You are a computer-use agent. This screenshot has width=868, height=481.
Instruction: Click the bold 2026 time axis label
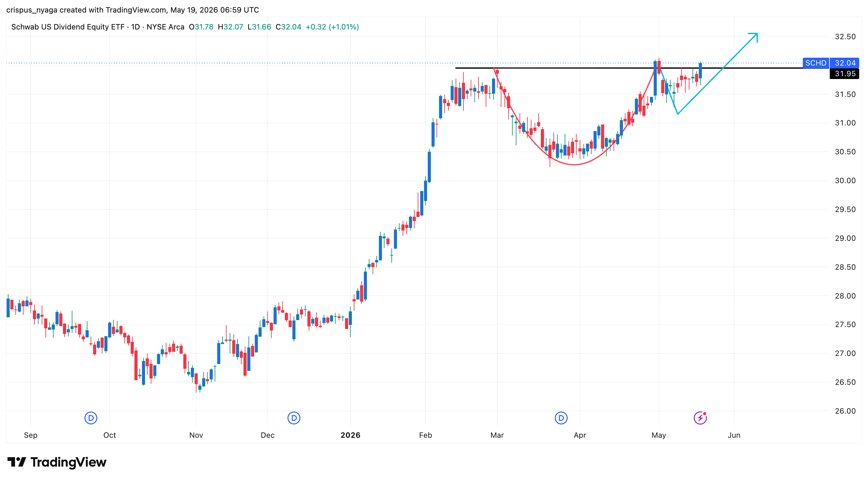coord(350,435)
